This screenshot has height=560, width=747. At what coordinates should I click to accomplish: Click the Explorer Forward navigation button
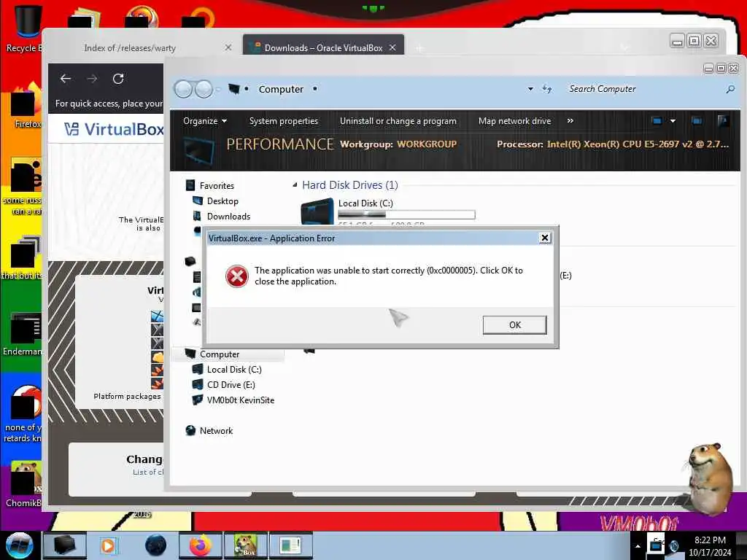[204, 89]
